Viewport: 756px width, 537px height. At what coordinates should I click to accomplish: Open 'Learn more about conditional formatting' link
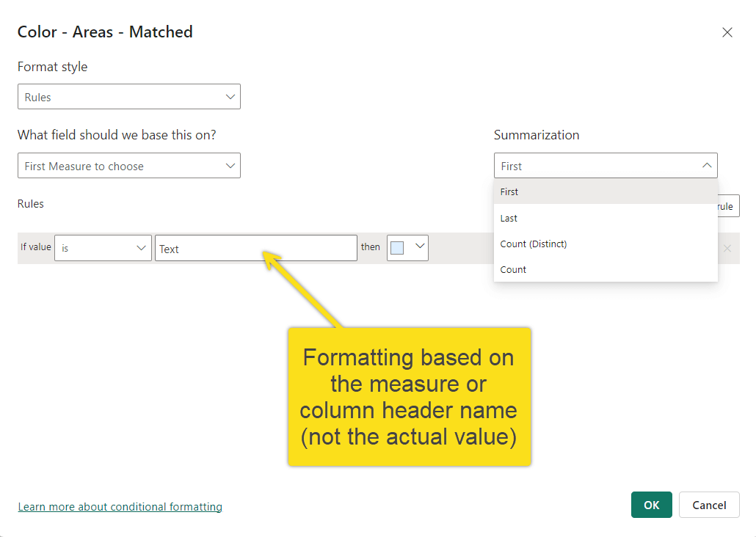pyautogui.click(x=120, y=506)
